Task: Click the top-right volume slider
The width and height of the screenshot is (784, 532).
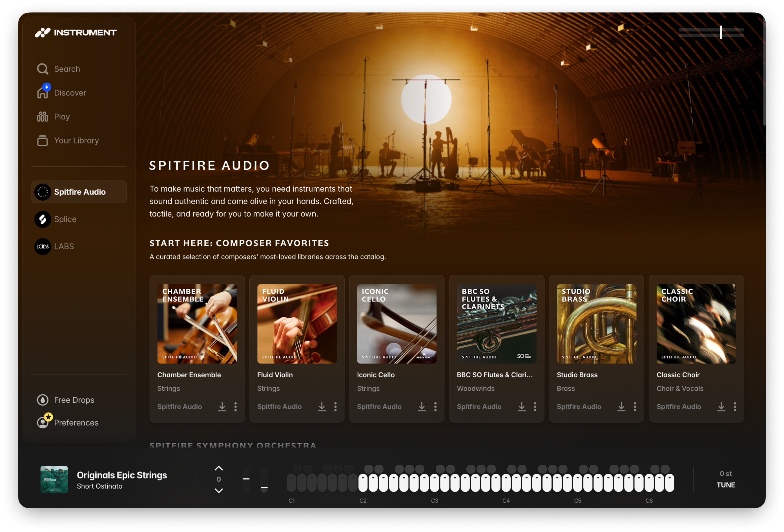Action: click(711, 32)
